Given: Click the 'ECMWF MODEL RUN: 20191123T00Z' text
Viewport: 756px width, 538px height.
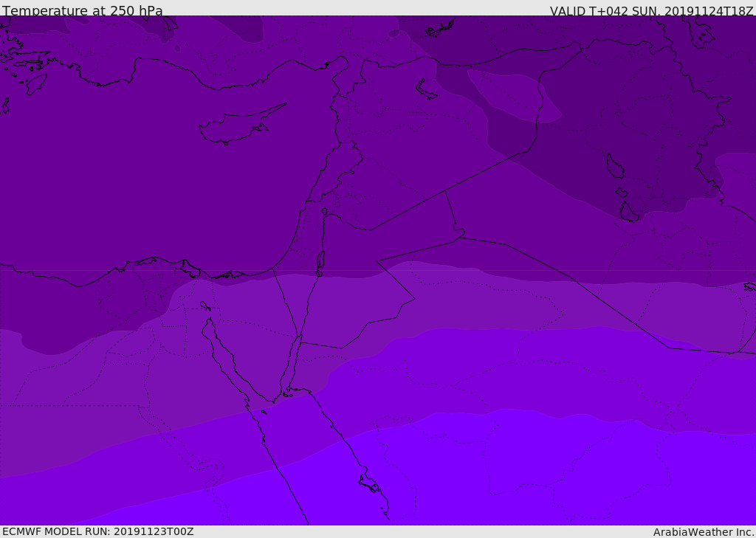Looking at the screenshot, I should tap(98, 531).
